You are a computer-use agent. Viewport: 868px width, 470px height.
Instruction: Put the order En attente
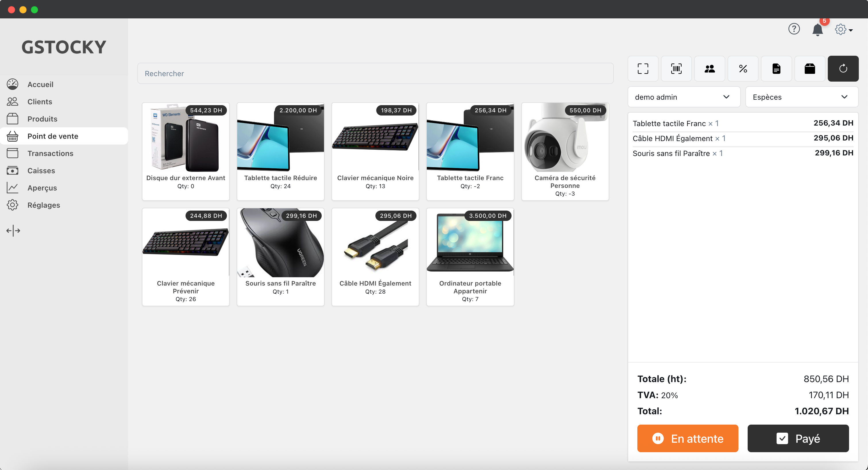pyautogui.click(x=687, y=438)
